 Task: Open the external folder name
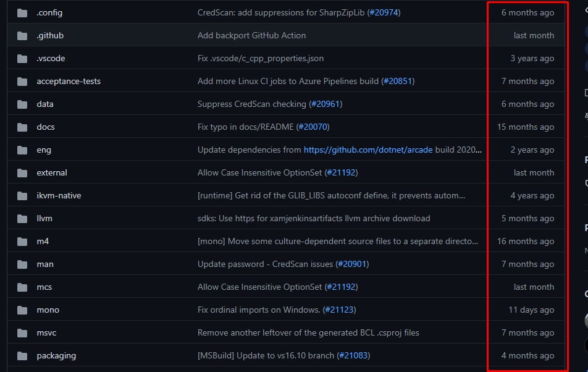pos(52,173)
